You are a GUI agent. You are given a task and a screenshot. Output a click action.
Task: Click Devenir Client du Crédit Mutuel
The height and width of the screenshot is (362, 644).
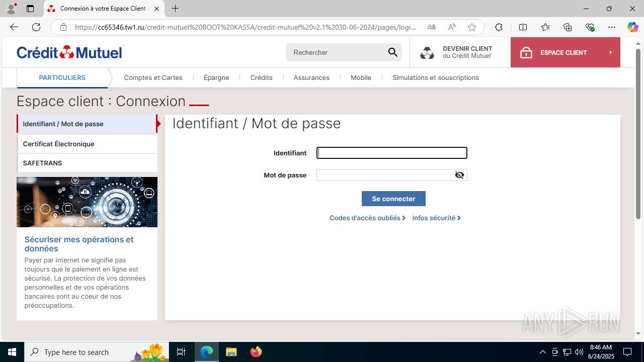pyautogui.click(x=460, y=52)
